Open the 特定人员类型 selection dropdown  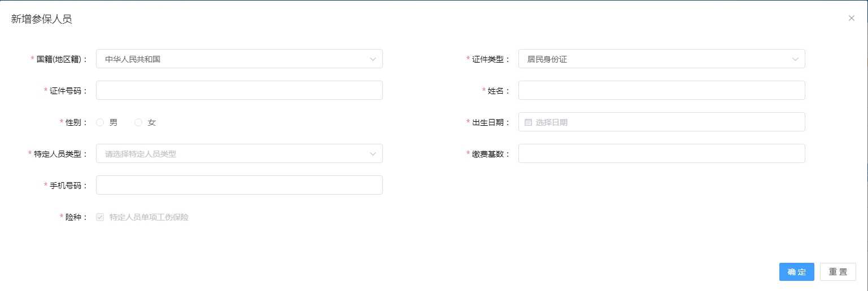[x=239, y=153]
